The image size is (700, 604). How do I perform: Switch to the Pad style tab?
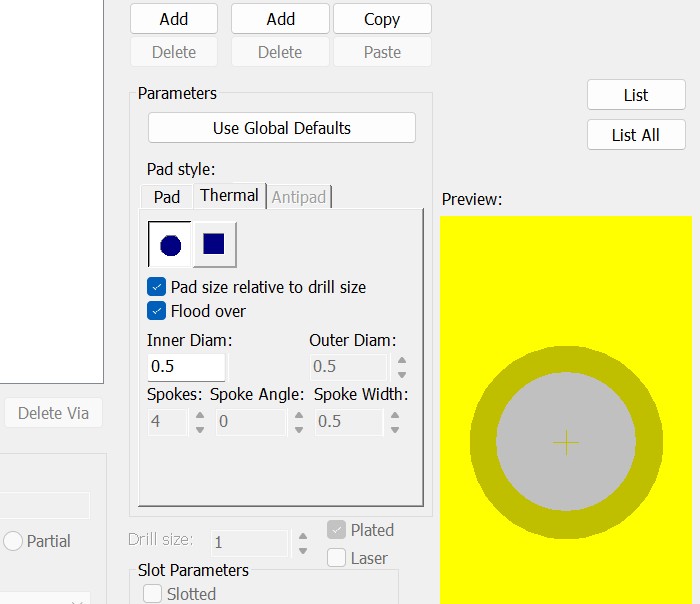point(167,197)
